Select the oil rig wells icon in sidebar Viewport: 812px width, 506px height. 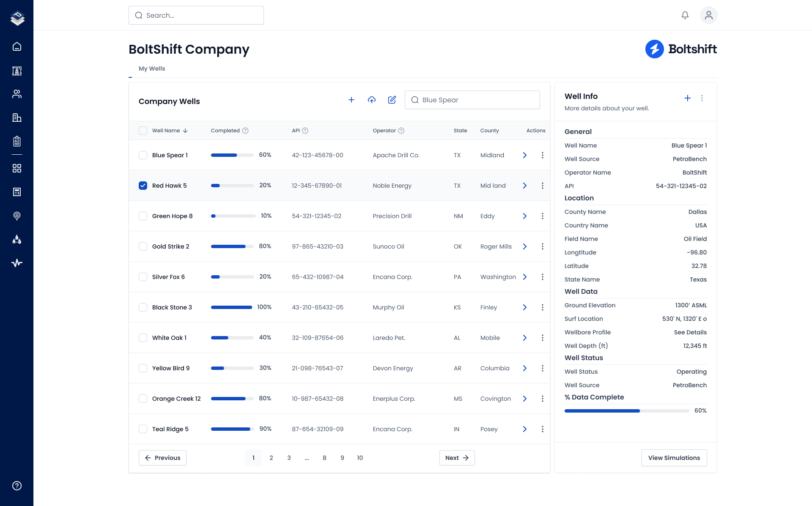pos(17,71)
